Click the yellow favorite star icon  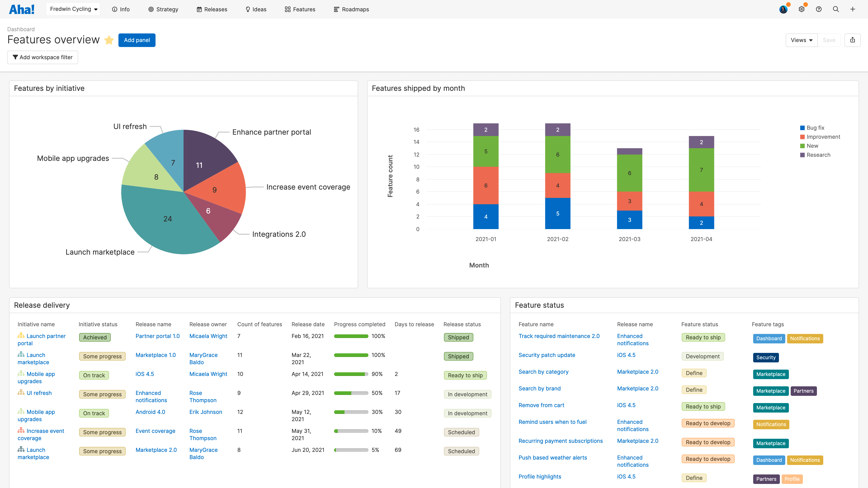(109, 40)
